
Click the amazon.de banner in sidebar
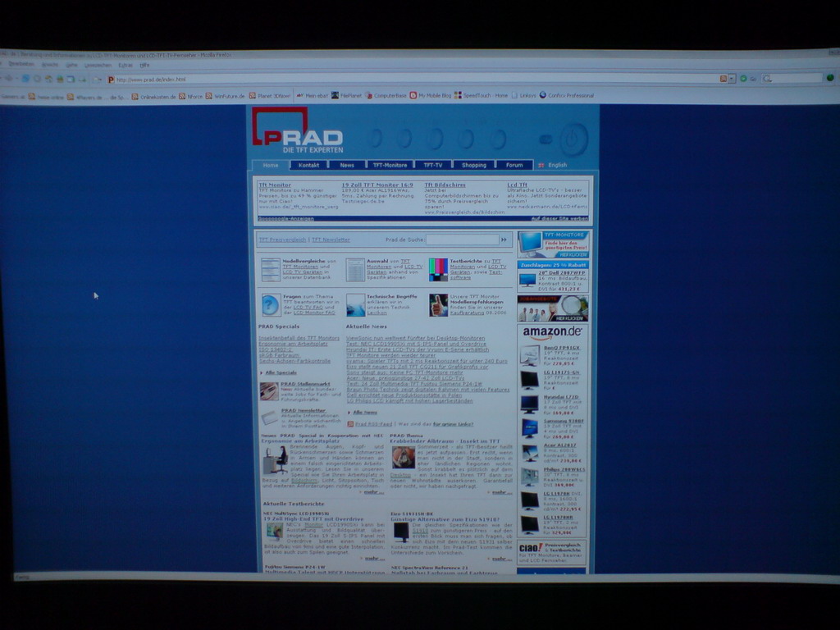click(552, 332)
